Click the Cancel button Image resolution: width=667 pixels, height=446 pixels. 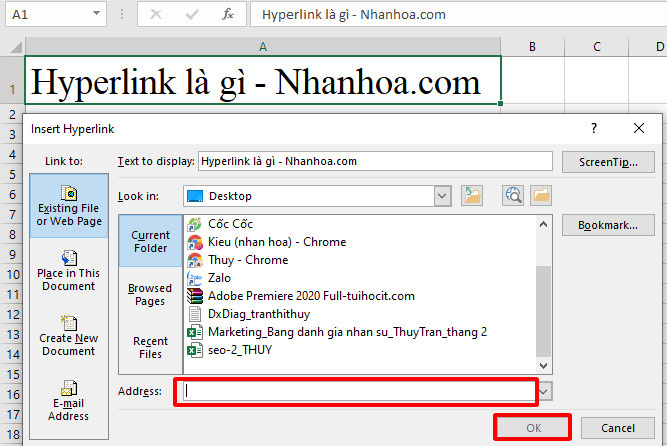[618, 428]
